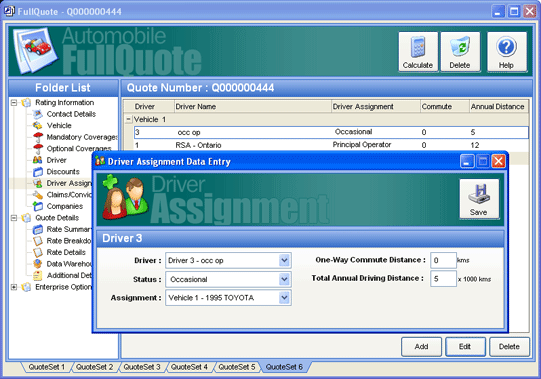
Task: Click the Rating Information folder icon
Action: click(x=26, y=103)
